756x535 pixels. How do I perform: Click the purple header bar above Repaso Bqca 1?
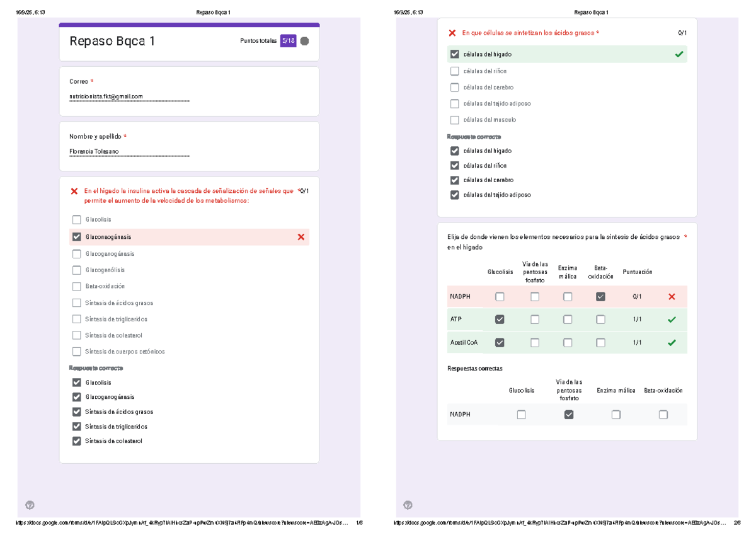tap(189, 25)
